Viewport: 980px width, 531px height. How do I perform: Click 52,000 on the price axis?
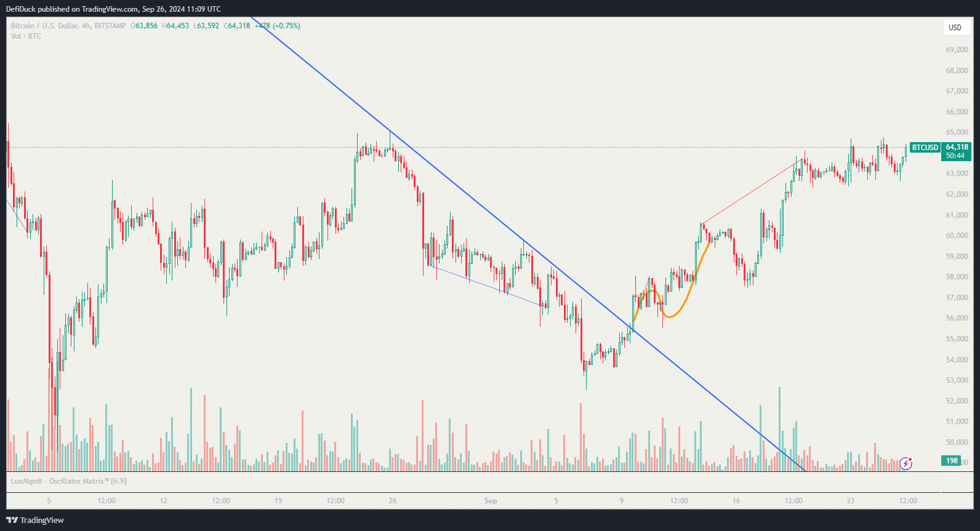coord(957,401)
